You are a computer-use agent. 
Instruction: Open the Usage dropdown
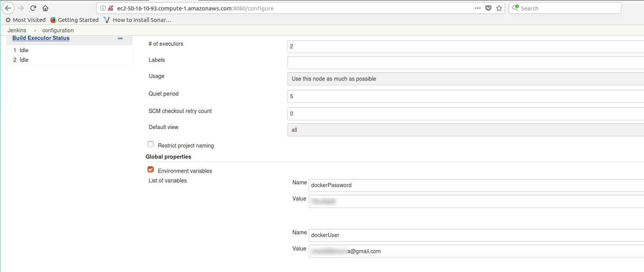tap(466, 79)
